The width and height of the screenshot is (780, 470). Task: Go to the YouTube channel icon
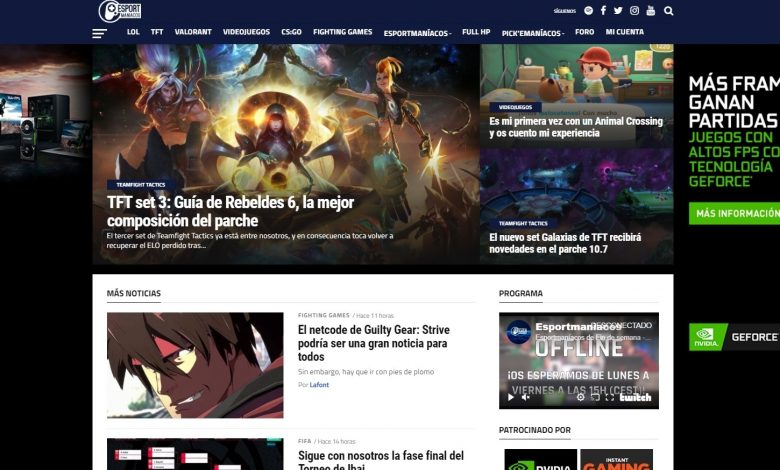tap(650, 11)
